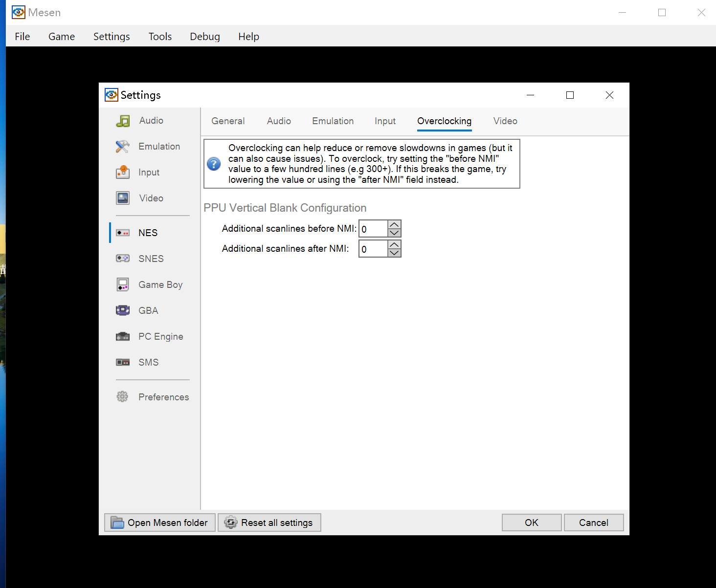Open the File menu
Screen dimensions: 716x588
[22, 37]
